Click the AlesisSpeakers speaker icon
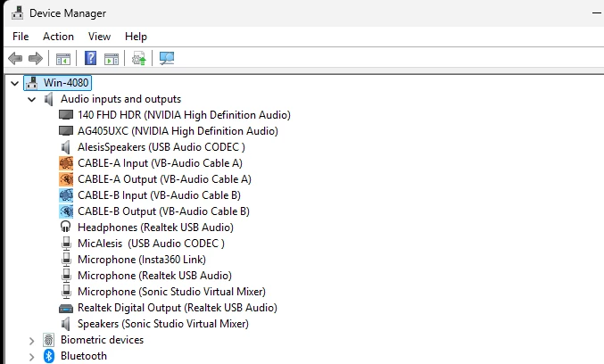This screenshot has width=604, height=364. tap(66, 147)
